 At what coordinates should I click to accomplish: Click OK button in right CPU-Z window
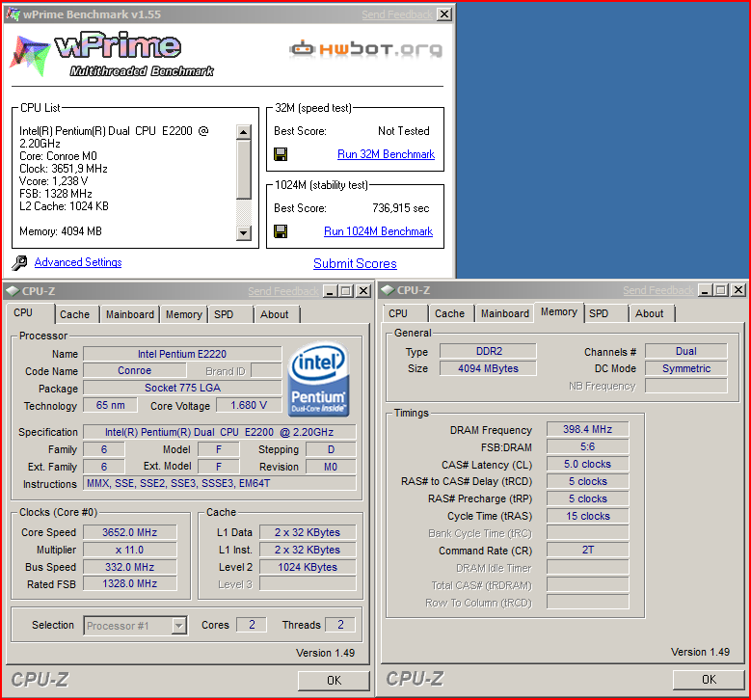coord(709,680)
